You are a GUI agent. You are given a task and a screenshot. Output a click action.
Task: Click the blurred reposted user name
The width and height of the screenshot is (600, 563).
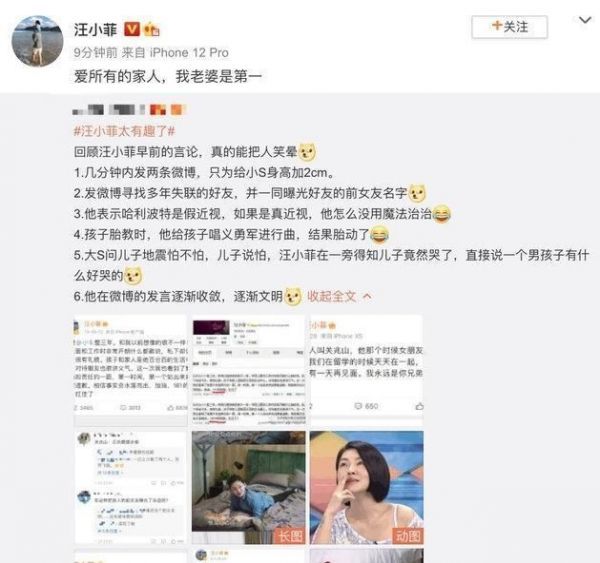click(129, 110)
